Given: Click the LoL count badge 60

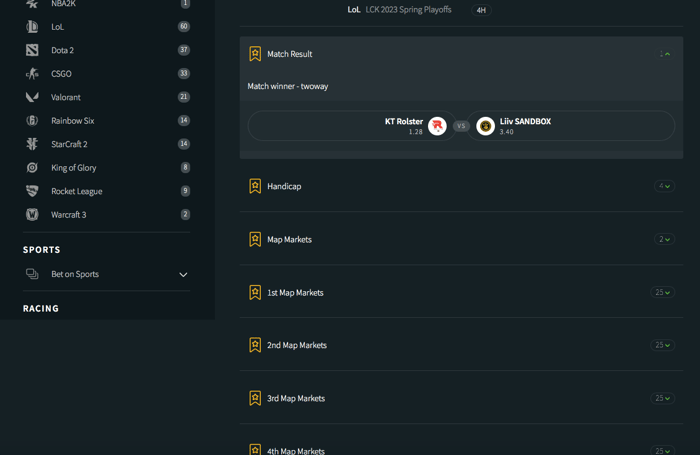Looking at the screenshot, I should (183, 26).
